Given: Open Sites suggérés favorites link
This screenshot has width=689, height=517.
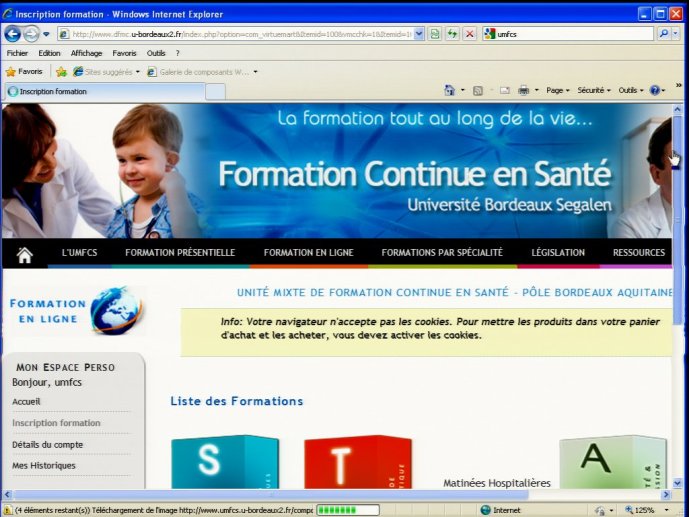Looking at the screenshot, I should (x=106, y=72).
